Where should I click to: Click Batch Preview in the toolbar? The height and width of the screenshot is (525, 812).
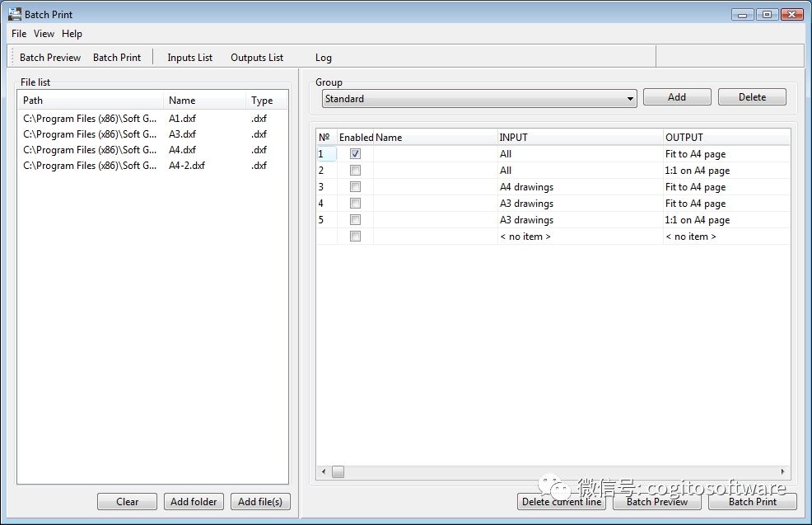[50, 58]
